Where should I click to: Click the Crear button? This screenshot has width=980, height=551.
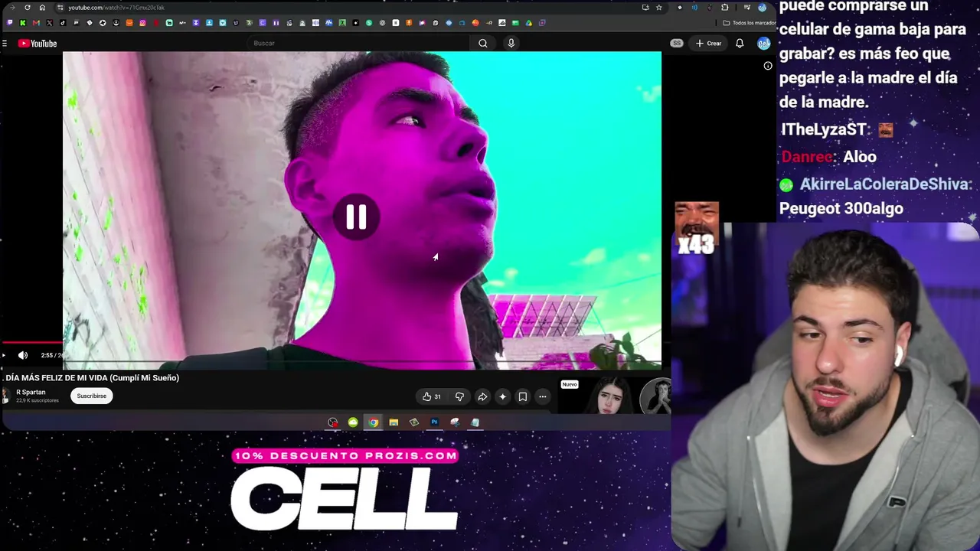click(708, 44)
